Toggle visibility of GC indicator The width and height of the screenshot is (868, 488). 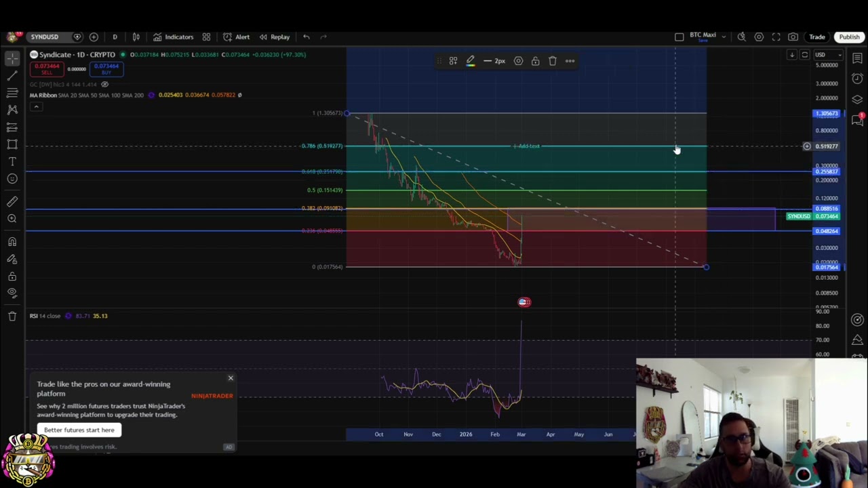pyautogui.click(x=104, y=84)
